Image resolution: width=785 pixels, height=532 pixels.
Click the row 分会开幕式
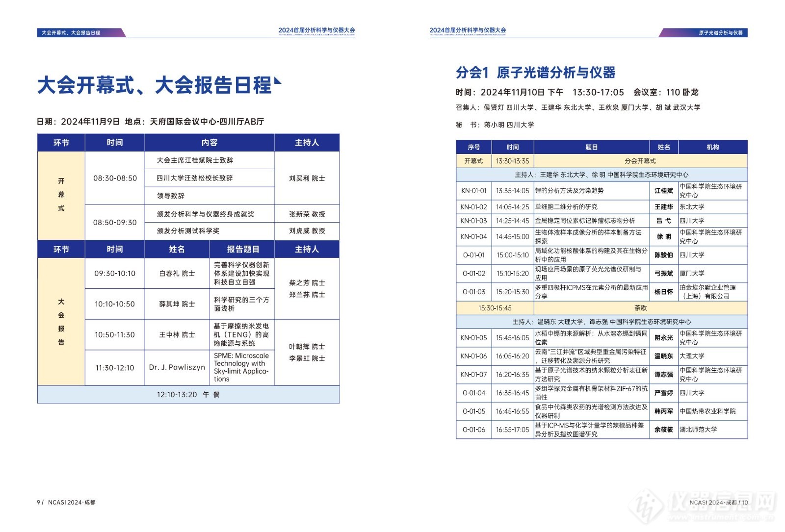[640, 161]
